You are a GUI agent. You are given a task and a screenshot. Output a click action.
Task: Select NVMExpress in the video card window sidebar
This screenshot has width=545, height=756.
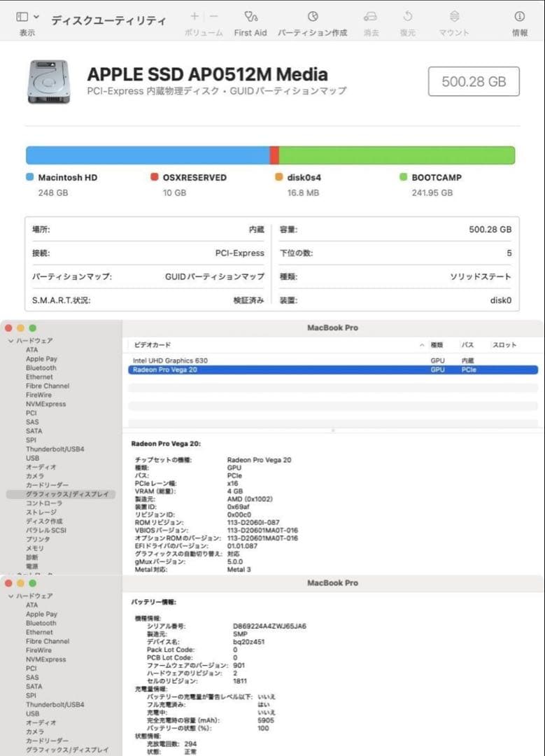tap(45, 404)
